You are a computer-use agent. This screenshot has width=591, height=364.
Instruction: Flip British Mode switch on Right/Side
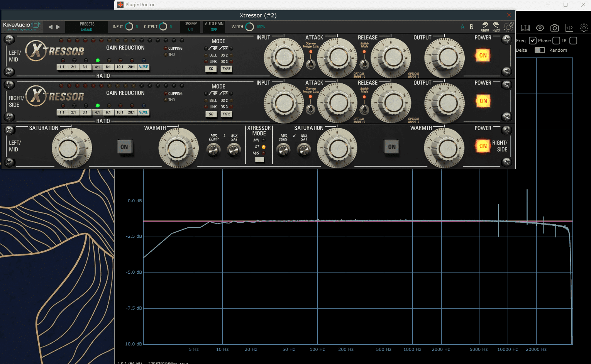click(364, 110)
